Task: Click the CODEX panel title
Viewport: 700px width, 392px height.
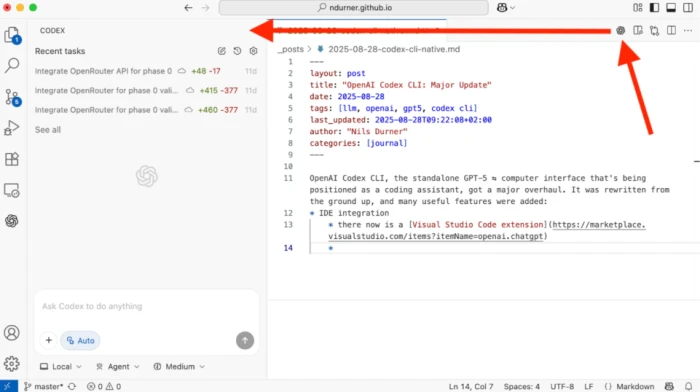Action: point(52,30)
